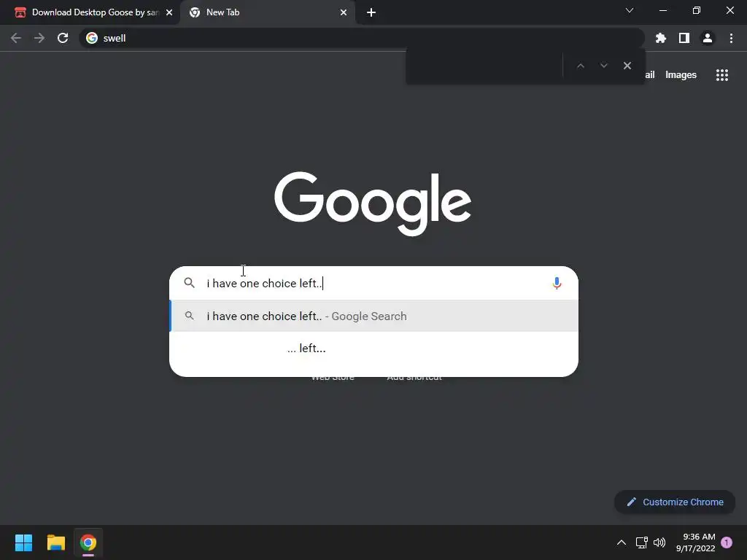Click the Google logo

[373, 203]
